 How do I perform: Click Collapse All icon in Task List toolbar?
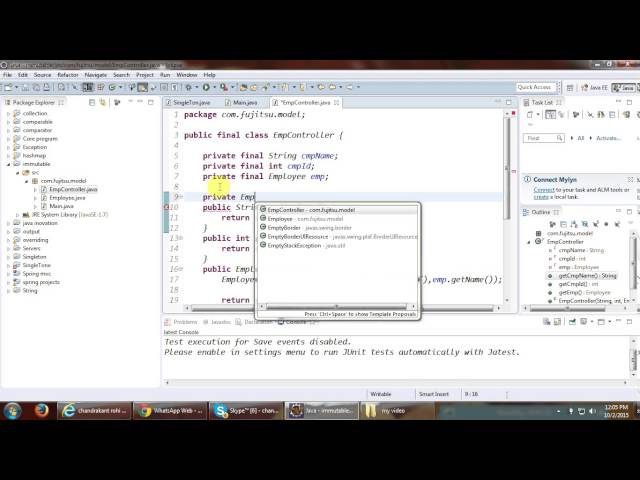click(x=612, y=115)
